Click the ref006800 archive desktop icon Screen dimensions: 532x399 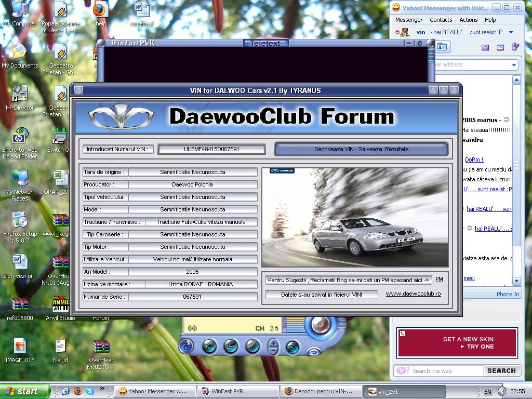tap(20, 309)
